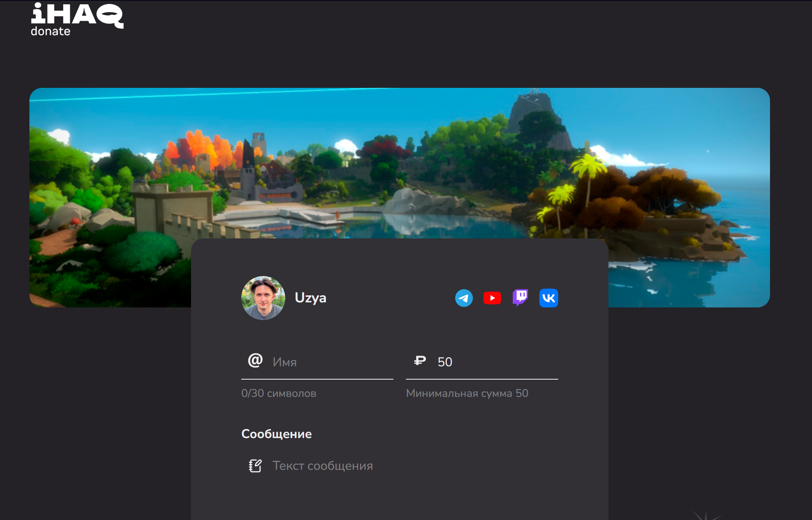Click the @ symbol icon

pos(255,360)
